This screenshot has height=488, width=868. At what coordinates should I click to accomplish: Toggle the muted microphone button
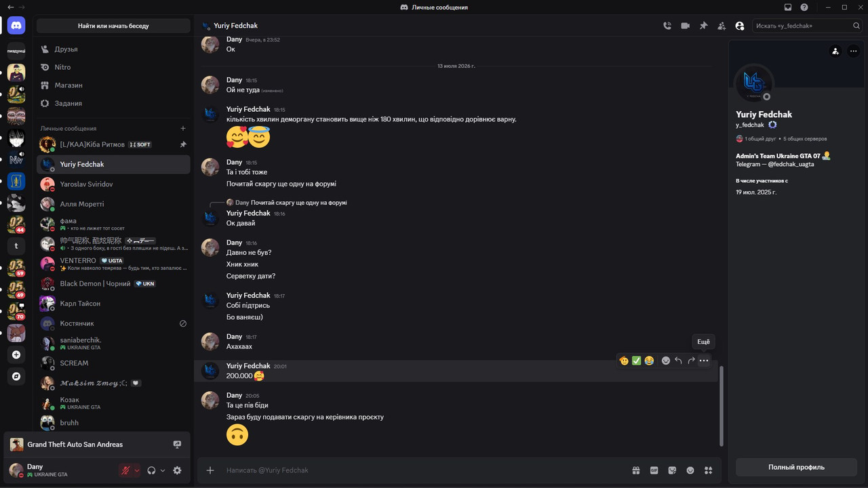[x=125, y=470]
